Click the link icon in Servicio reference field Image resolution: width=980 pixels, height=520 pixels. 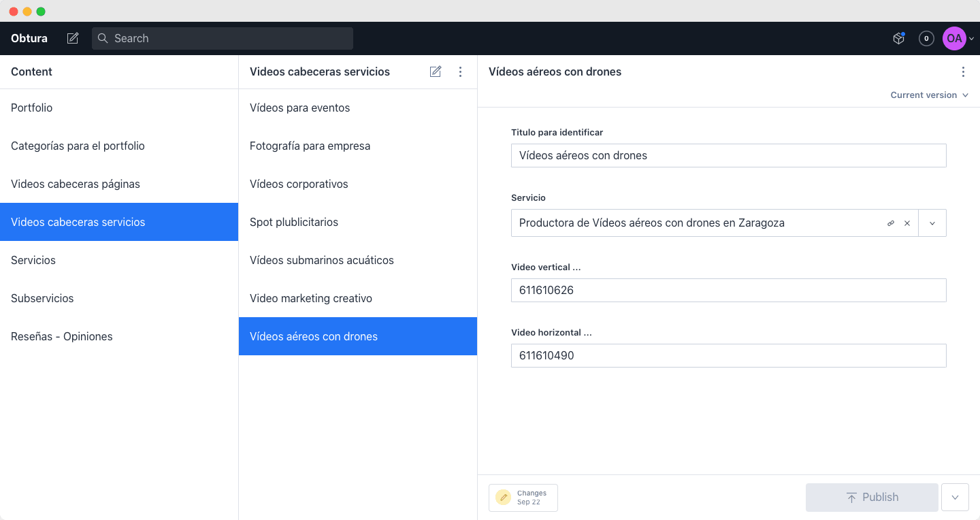click(891, 223)
